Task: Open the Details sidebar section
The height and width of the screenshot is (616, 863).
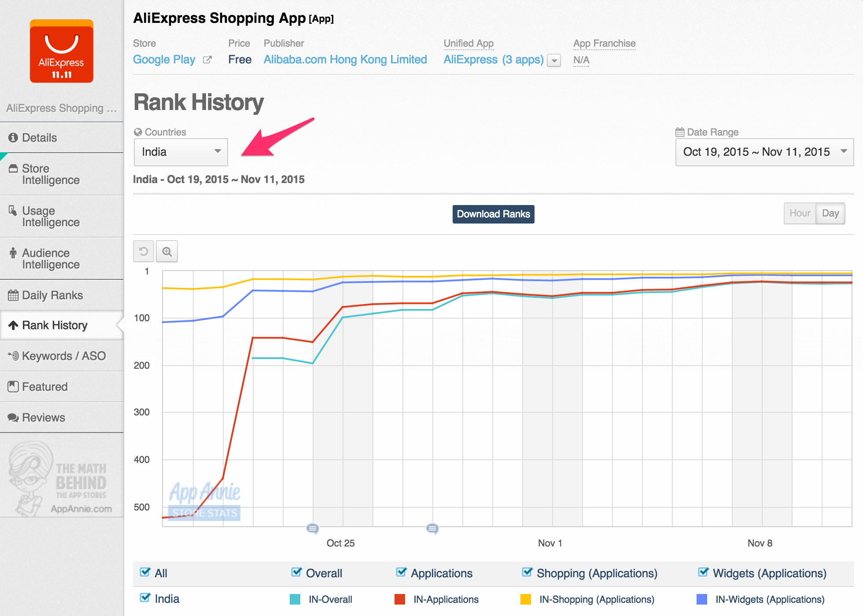Action: coord(62,138)
